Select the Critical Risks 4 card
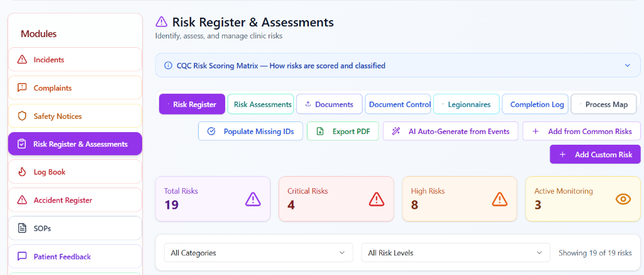 (336, 199)
